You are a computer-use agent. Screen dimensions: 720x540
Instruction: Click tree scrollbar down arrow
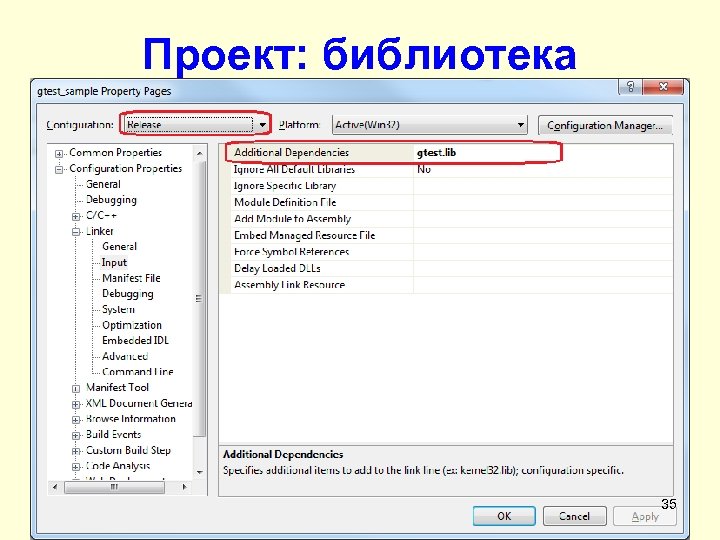click(x=200, y=472)
